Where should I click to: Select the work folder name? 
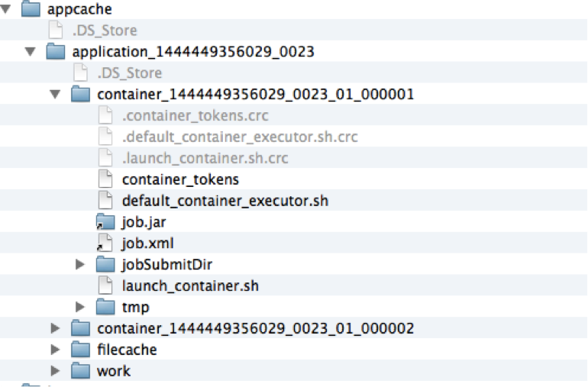[114, 371]
